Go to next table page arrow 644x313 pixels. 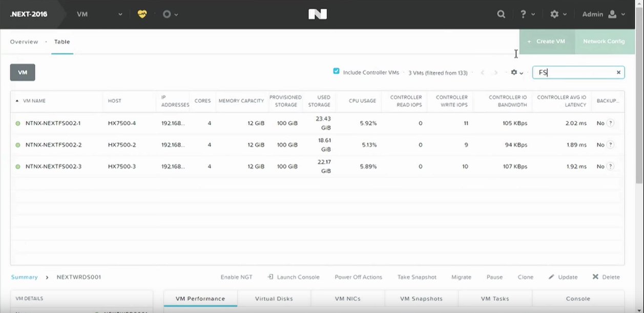(495, 73)
